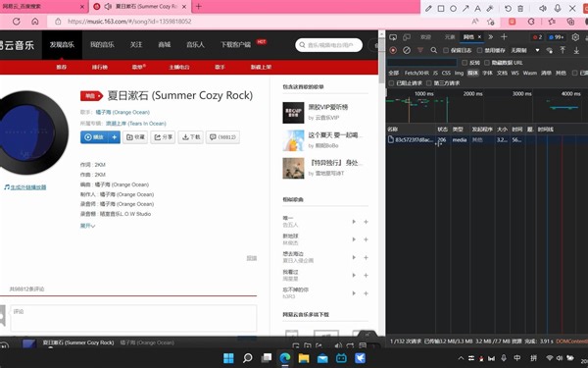Expand song credits with 展开
The width and height of the screenshot is (588, 368).
coord(87,226)
